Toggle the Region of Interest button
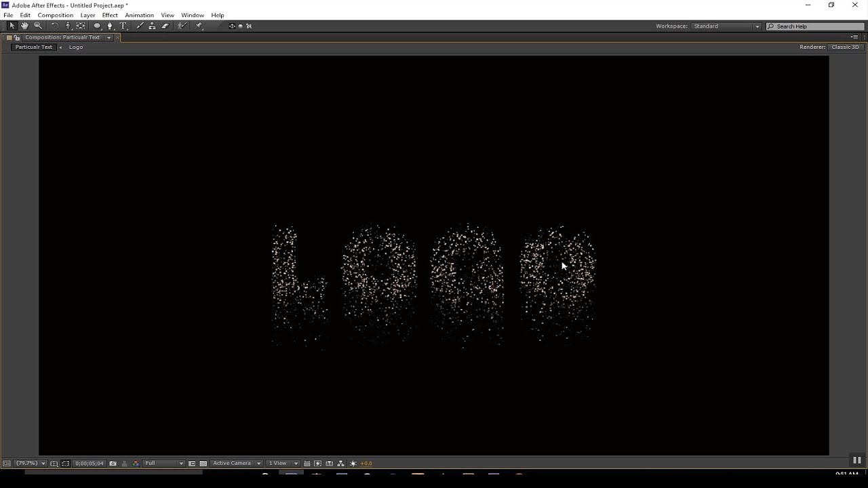The width and height of the screenshot is (868, 488). [x=192, y=464]
